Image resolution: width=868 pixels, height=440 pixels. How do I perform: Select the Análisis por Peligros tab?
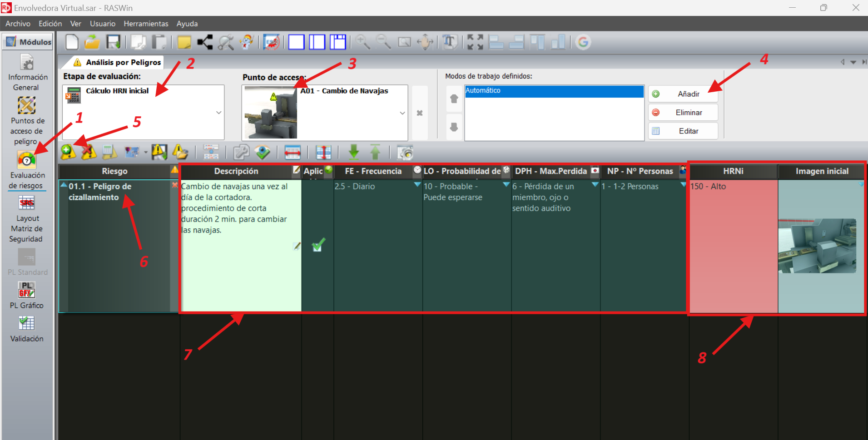pyautogui.click(x=117, y=62)
